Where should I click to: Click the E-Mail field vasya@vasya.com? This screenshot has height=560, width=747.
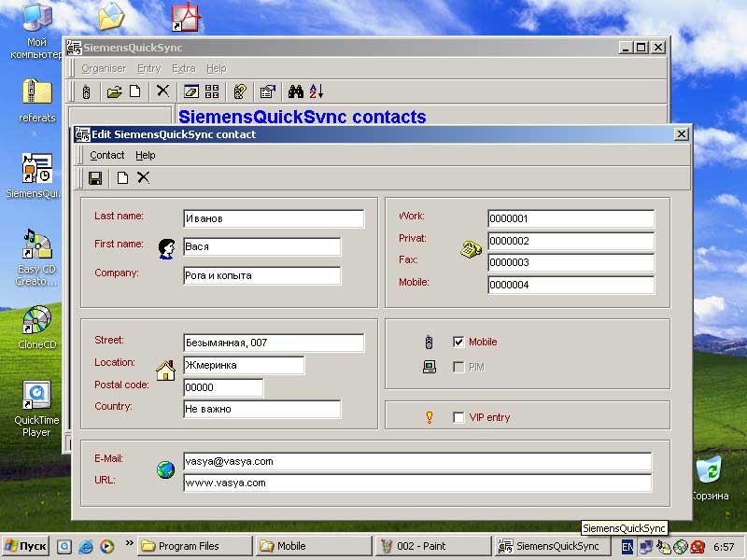[417, 461]
